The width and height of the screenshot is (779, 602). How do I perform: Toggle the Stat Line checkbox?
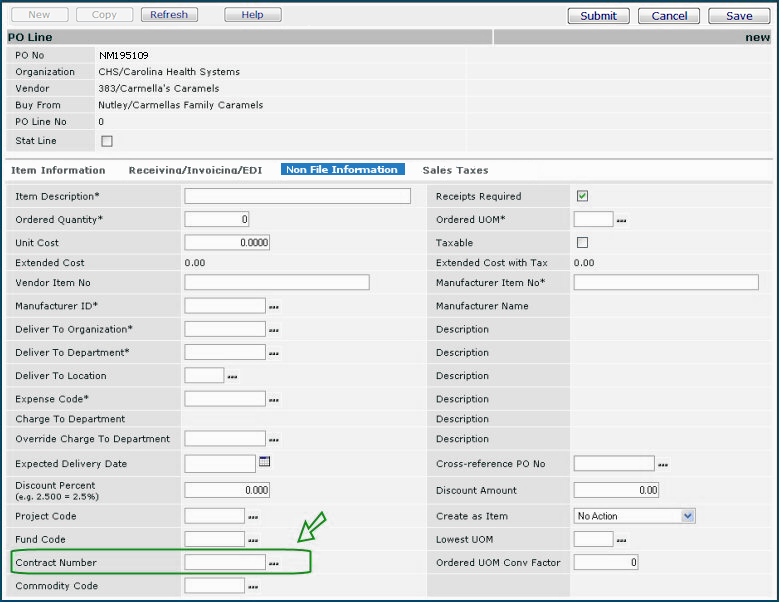point(107,141)
